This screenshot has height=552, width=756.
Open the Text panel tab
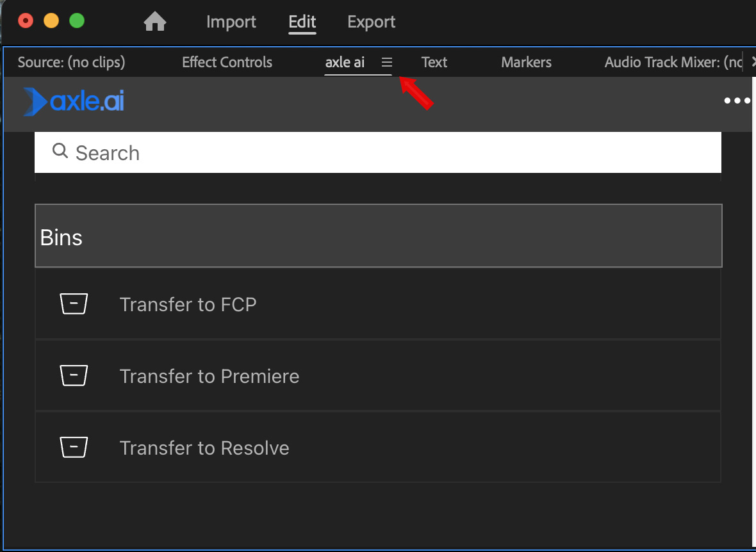434,62
